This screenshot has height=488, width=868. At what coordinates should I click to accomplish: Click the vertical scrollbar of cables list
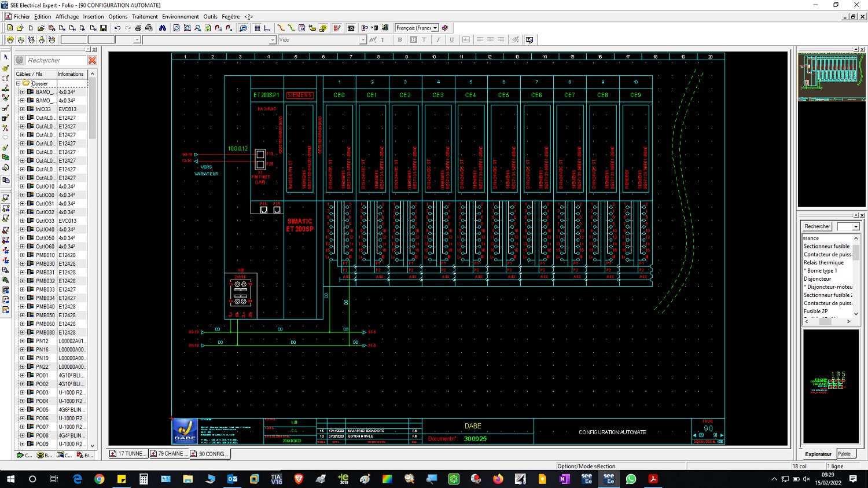(x=92, y=259)
